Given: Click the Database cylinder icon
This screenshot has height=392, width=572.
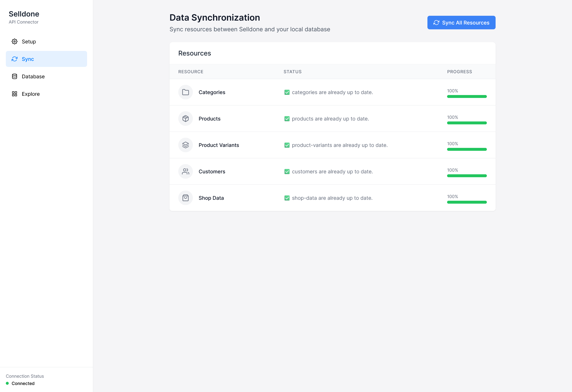Looking at the screenshot, I should pos(15,76).
